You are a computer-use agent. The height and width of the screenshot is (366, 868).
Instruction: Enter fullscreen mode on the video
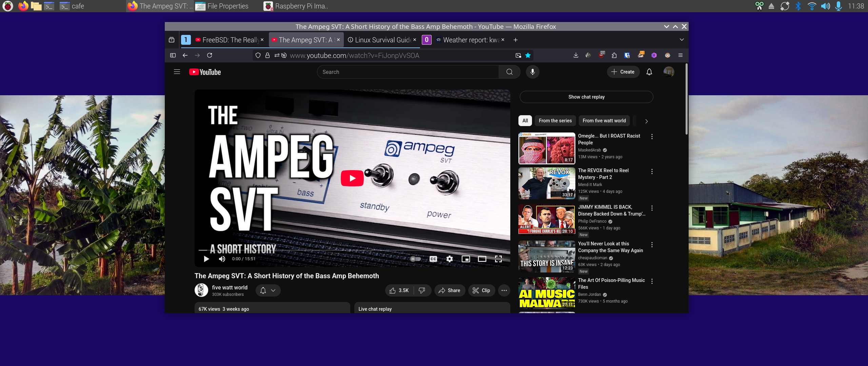(x=498, y=259)
